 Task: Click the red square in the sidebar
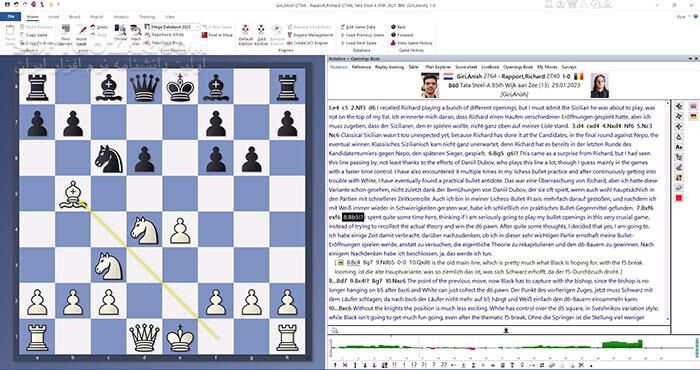(679, 198)
